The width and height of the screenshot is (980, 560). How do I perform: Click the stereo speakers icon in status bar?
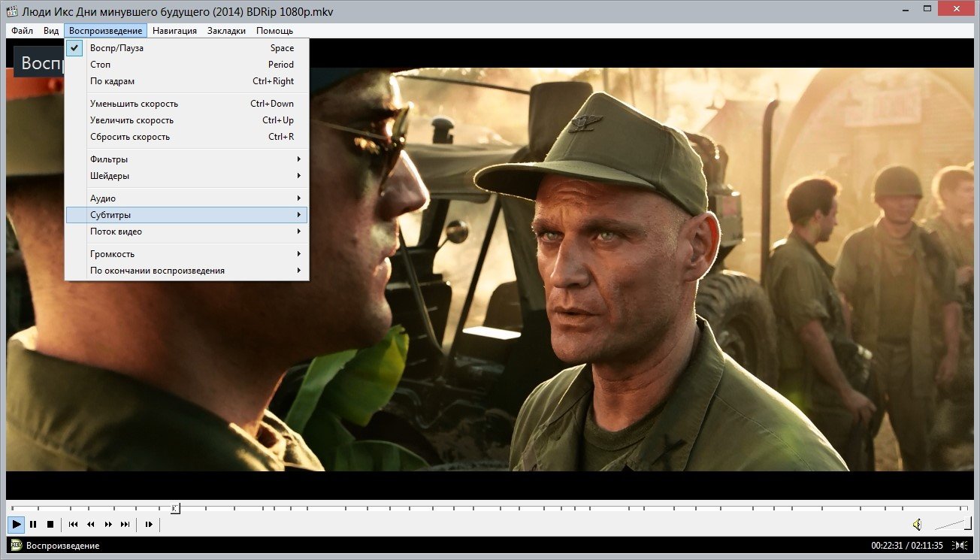tap(961, 545)
